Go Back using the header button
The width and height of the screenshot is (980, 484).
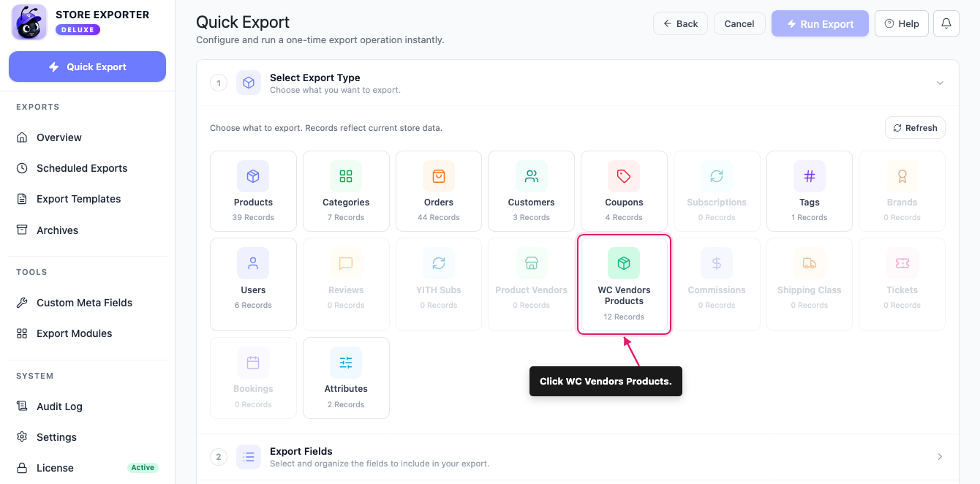680,23
